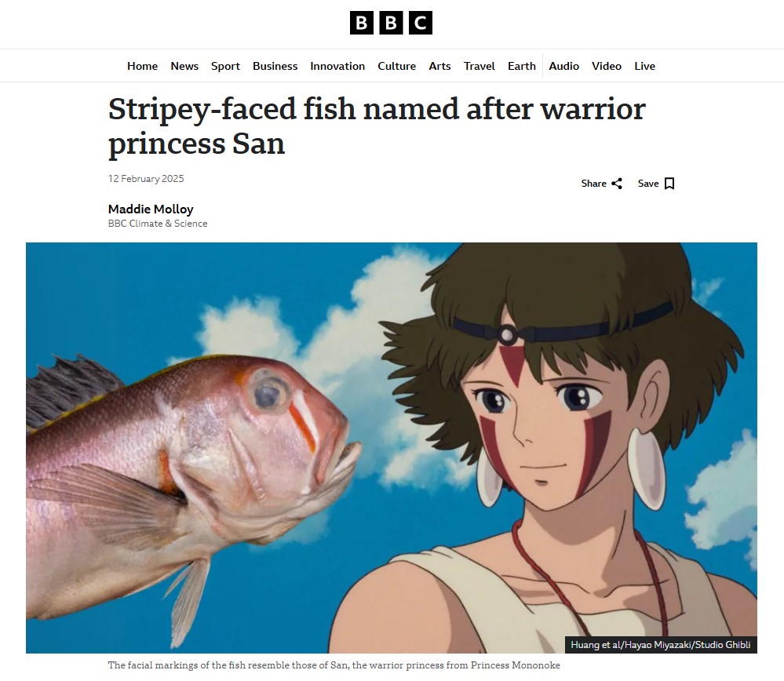
Task: Select Video in the navigation bar
Action: pos(607,66)
